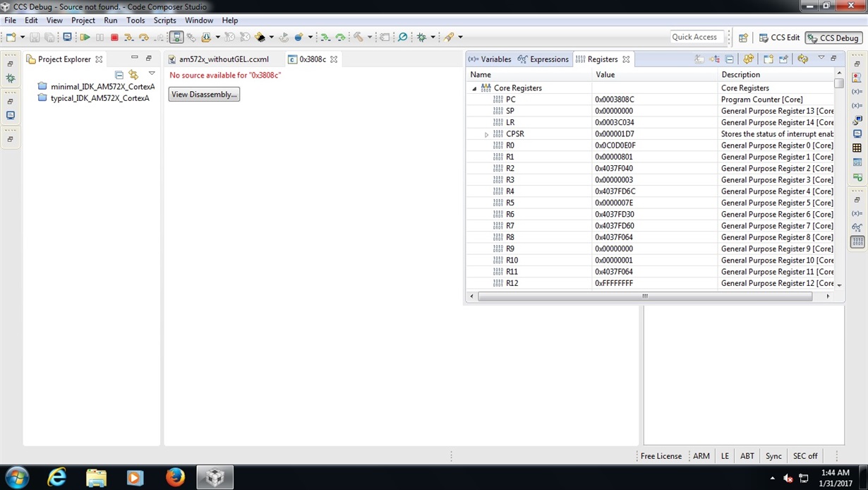
Task: Open the Project Explorer view menu triangle
Action: (152, 73)
